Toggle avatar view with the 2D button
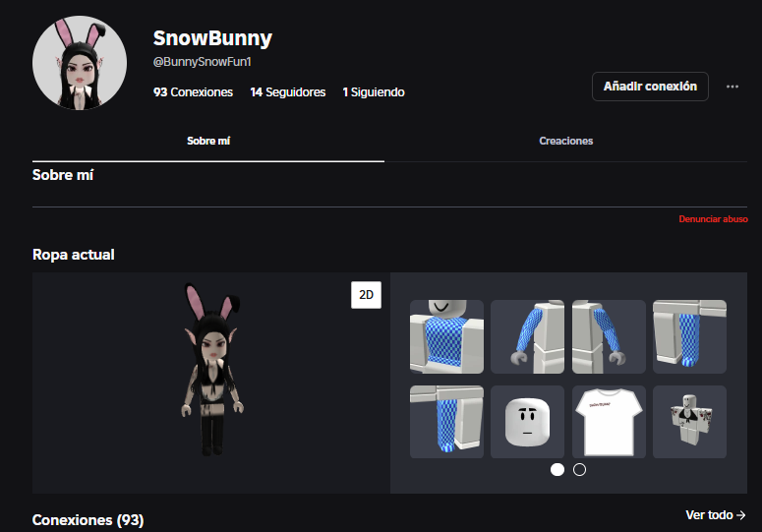Screen dimensions: 762x532 [366, 295]
